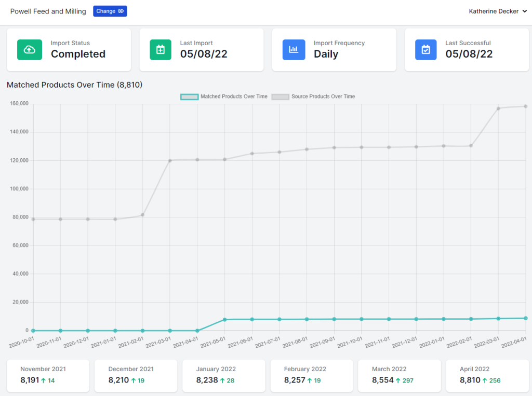Click green up arrow in April 2022 card
Image resolution: width=532 pixels, height=396 pixels.
[x=485, y=380]
